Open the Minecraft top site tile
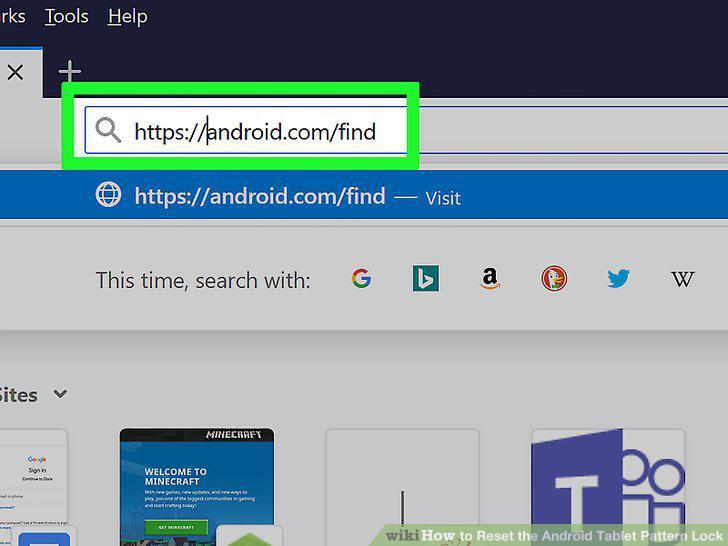This screenshot has height=546, width=728. tap(197, 487)
